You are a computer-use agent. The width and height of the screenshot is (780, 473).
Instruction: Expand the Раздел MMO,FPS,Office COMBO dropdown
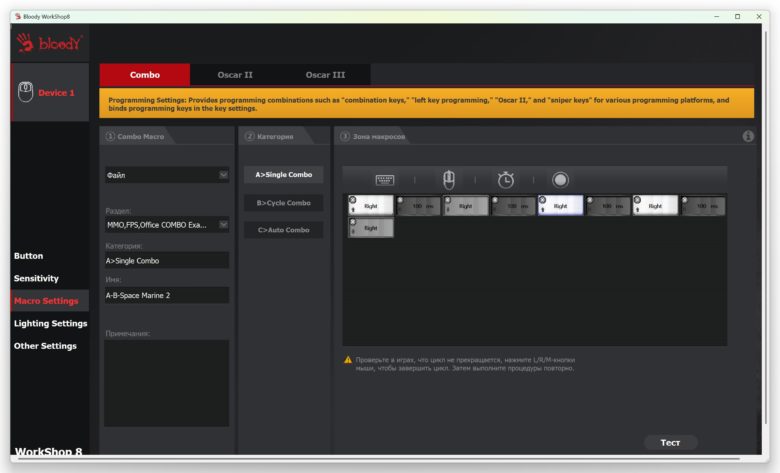(167, 225)
